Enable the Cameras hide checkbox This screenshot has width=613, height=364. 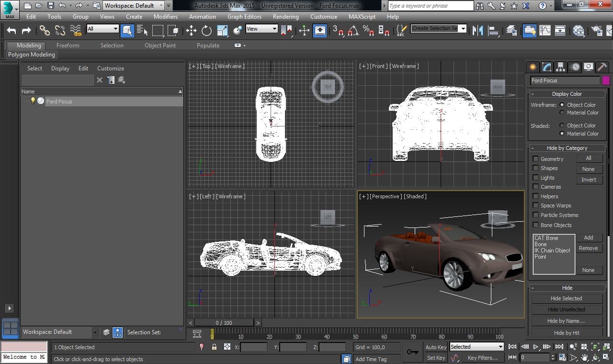point(535,187)
